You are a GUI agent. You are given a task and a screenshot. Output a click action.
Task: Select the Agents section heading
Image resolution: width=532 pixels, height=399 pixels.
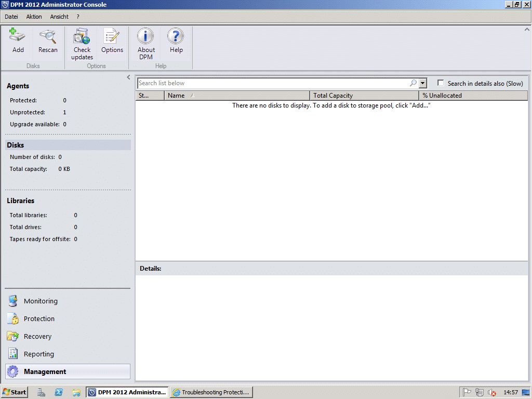coord(18,86)
